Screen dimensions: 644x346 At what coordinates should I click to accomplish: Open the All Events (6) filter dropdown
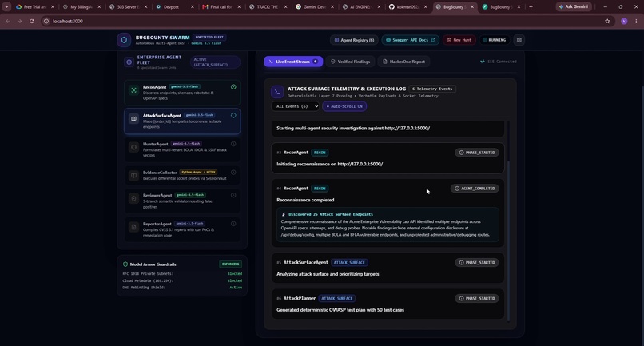(296, 106)
